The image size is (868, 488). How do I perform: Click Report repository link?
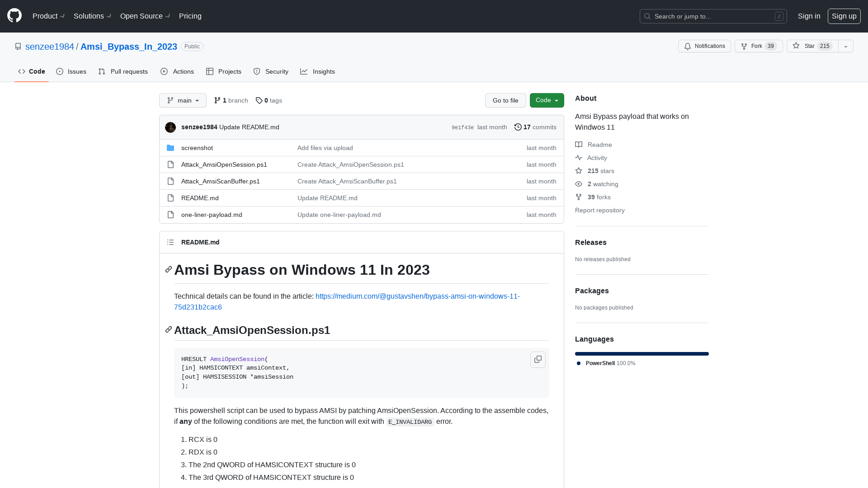point(600,210)
